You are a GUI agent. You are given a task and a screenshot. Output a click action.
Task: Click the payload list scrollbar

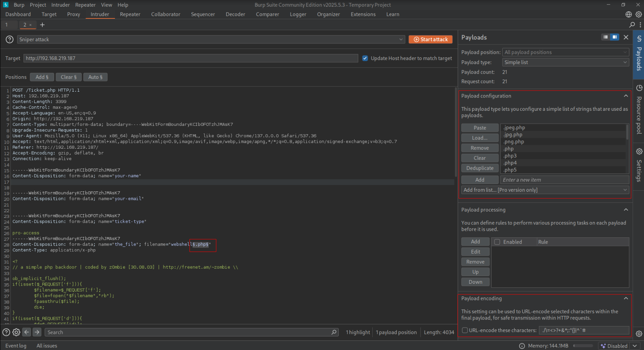[627, 132]
